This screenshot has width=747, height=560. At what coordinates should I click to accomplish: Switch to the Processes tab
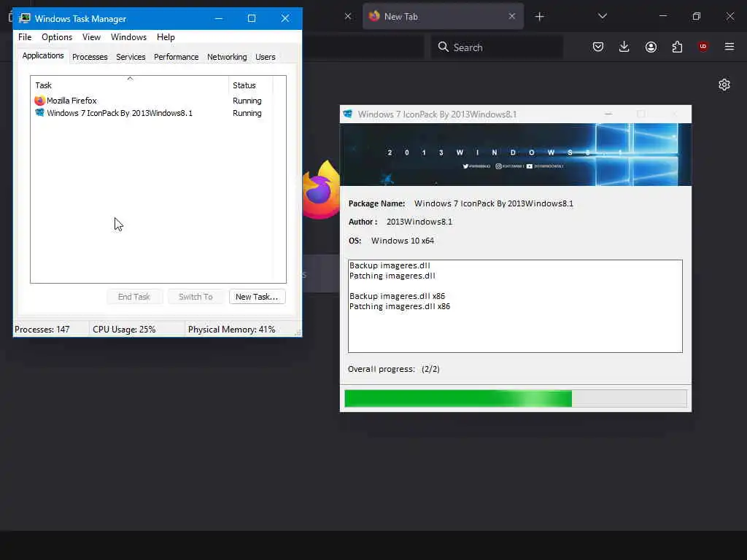click(x=90, y=57)
